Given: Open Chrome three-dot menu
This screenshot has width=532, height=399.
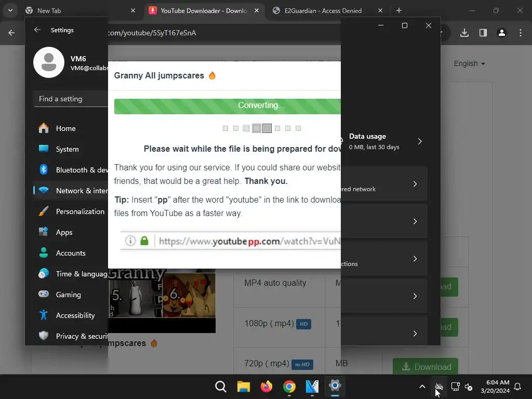Looking at the screenshot, I should tap(521, 33).
